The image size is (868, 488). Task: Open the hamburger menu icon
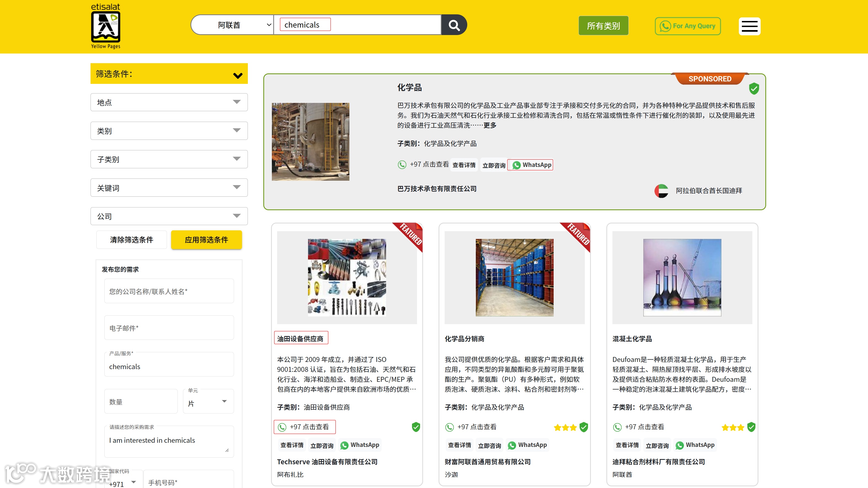click(x=749, y=26)
